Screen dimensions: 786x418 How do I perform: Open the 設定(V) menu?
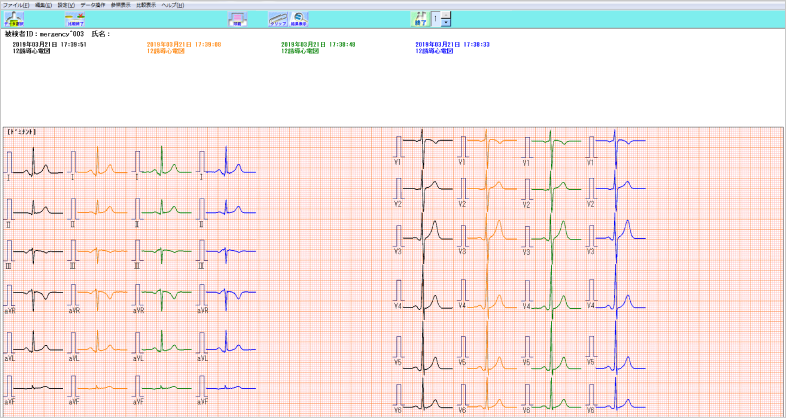point(66,5)
